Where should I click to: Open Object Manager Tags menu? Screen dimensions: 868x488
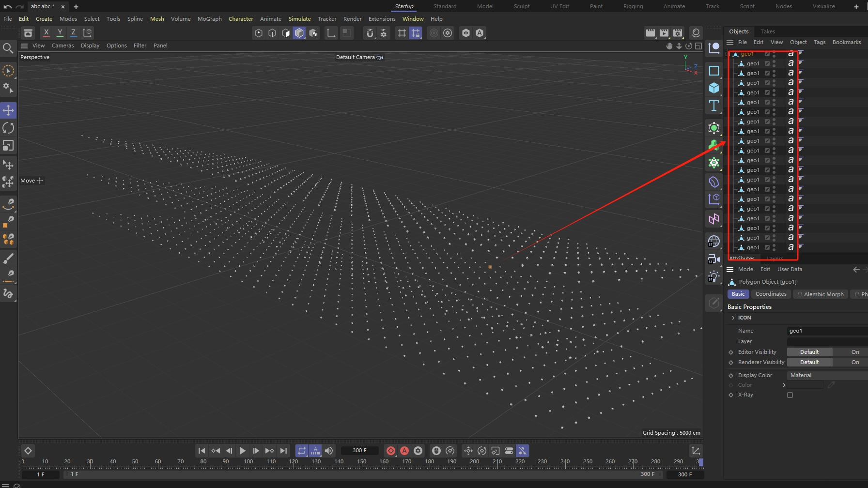pyautogui.click(x=820, y=42)
